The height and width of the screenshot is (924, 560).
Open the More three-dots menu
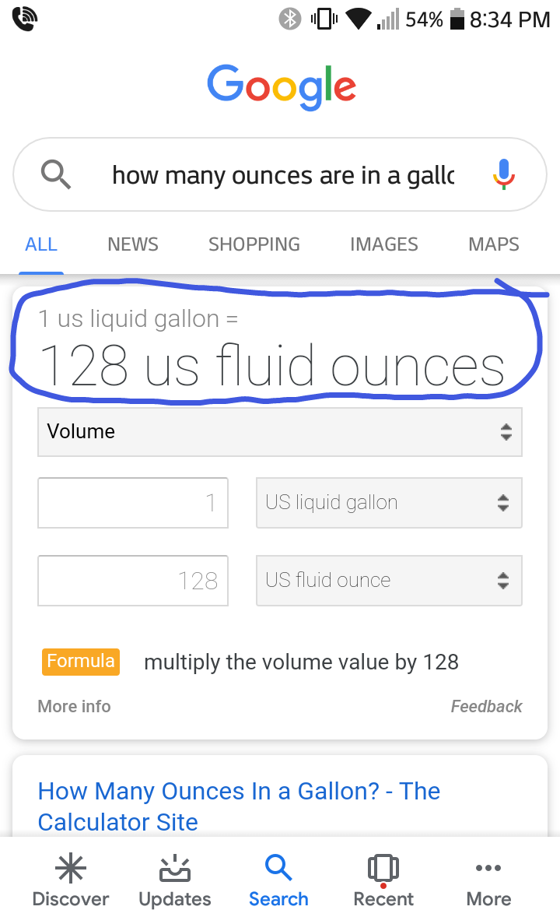click(488, 869)
